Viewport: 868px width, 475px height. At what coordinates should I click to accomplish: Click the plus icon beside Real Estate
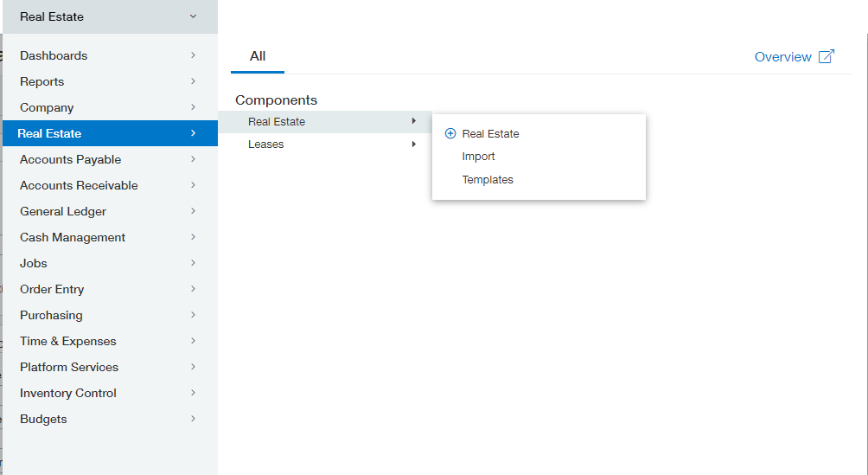coord(450,133)
